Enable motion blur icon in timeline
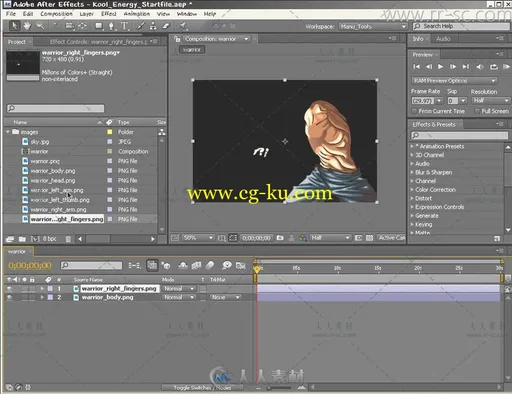This screenshot has width=512, height=394. pos(210,265)
